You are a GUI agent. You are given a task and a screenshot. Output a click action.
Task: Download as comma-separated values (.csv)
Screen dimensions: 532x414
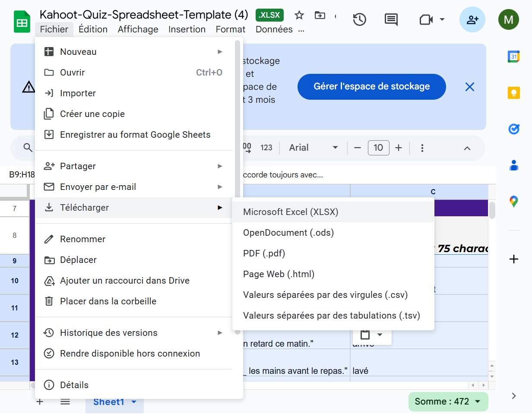(x=333, y=295)
